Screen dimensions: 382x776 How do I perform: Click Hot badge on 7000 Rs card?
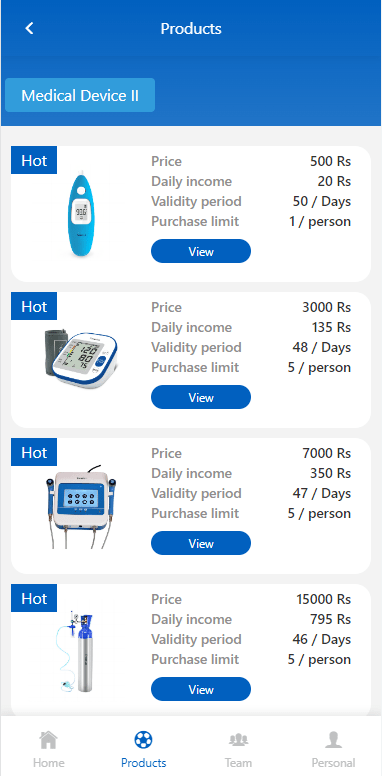coord(34,452)
